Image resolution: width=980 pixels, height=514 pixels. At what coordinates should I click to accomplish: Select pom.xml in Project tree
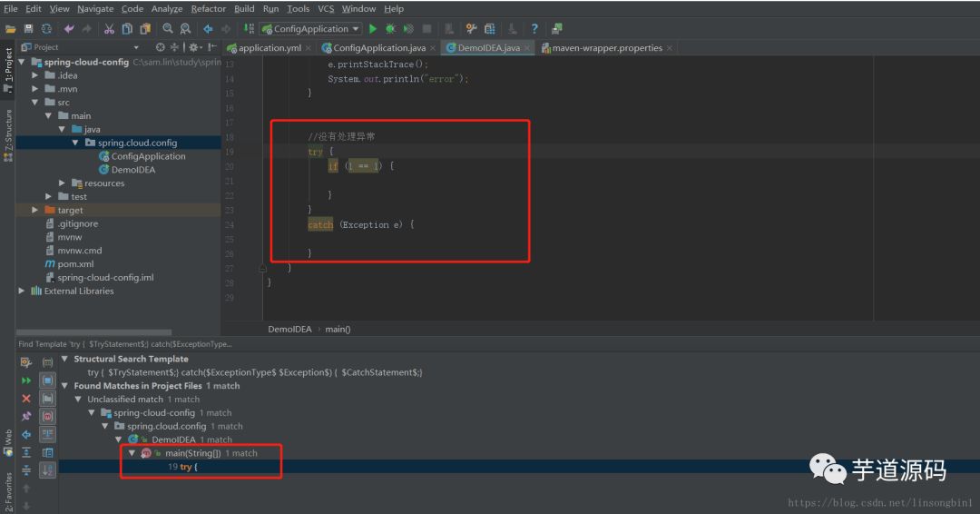tap(75, 264)
